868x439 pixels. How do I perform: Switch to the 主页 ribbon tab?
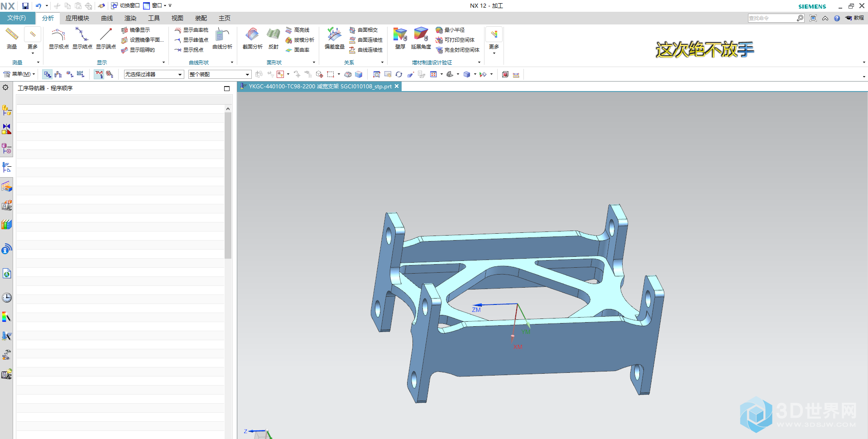[x=225, y=18]
